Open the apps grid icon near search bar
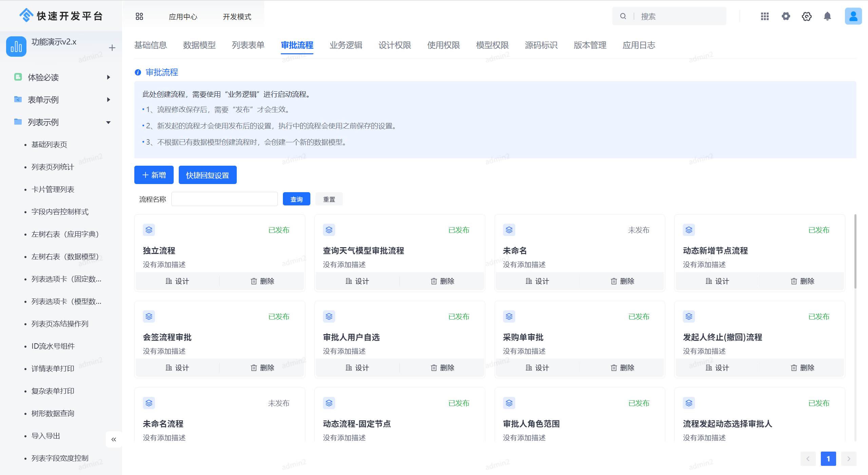 click(765, 16)
